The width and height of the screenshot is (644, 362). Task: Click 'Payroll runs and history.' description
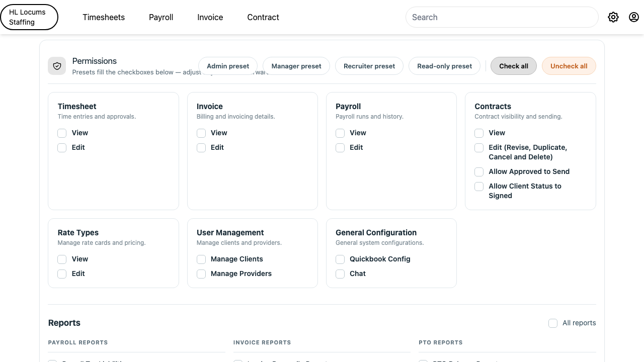pos(370,117)
